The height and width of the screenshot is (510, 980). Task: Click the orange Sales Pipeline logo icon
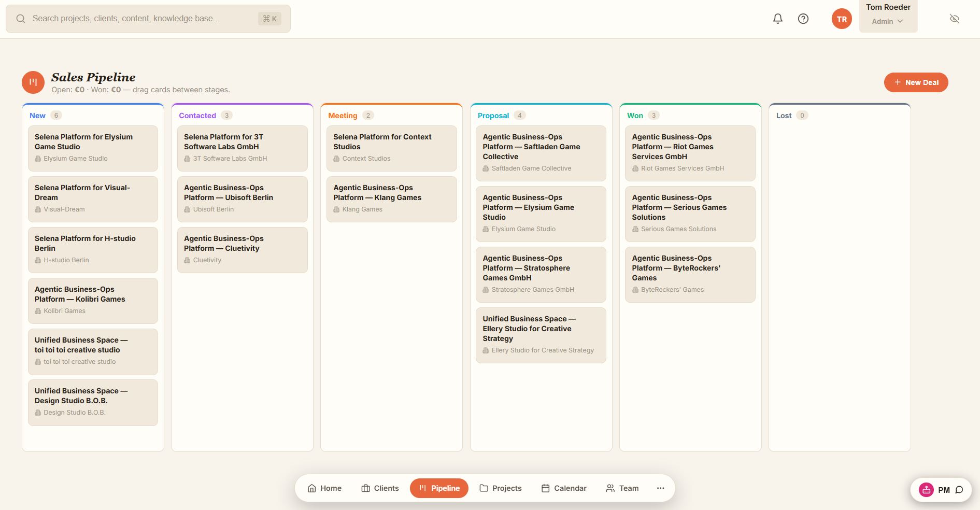coord(33,82)
